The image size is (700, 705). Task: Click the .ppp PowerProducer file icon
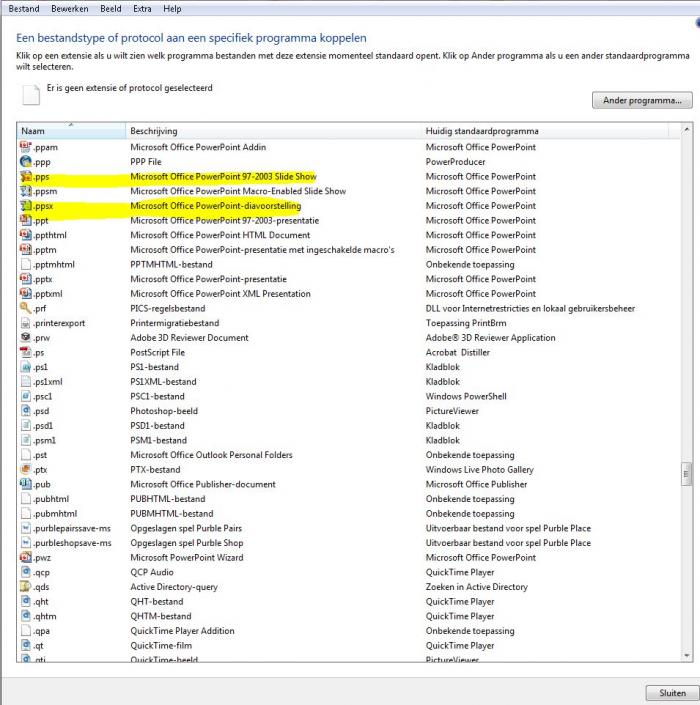(26, 161)
